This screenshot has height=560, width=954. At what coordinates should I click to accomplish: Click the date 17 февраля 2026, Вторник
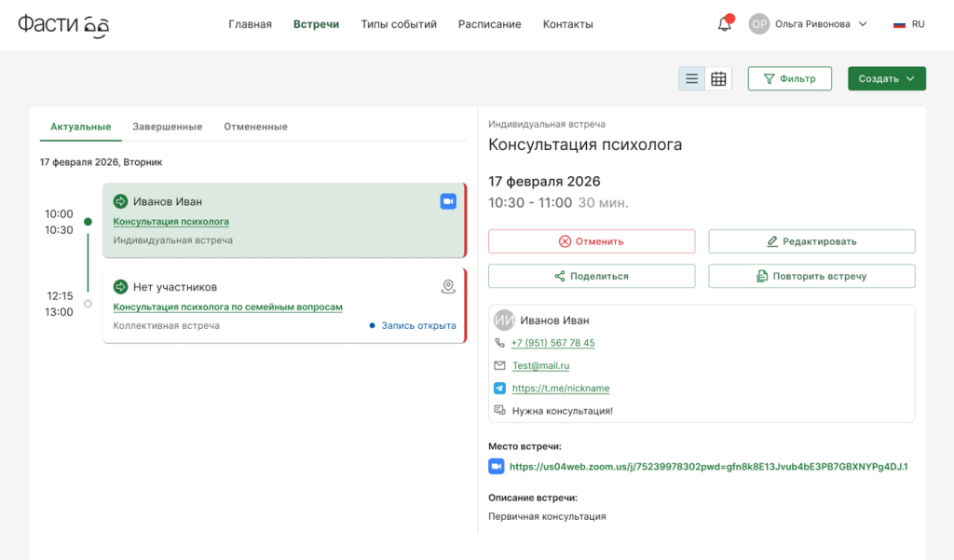101,162
